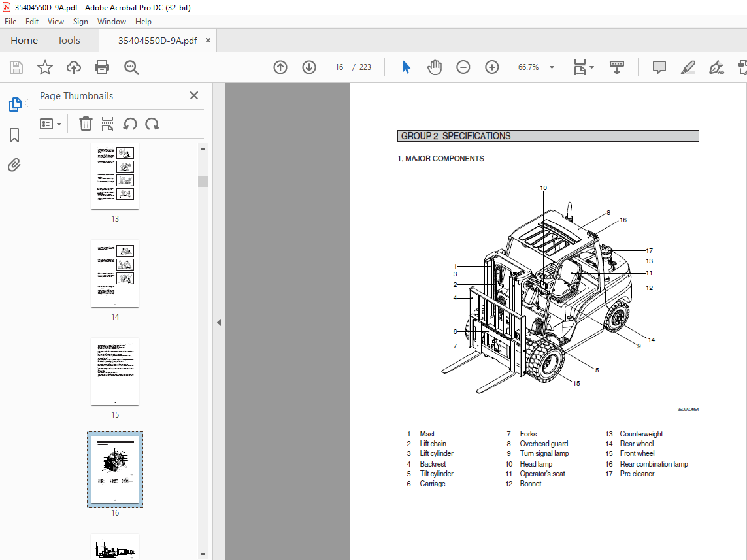Open the Page Thumbnails sidebar icon
The image size is (747, 560).
click(x=15, y=105)
